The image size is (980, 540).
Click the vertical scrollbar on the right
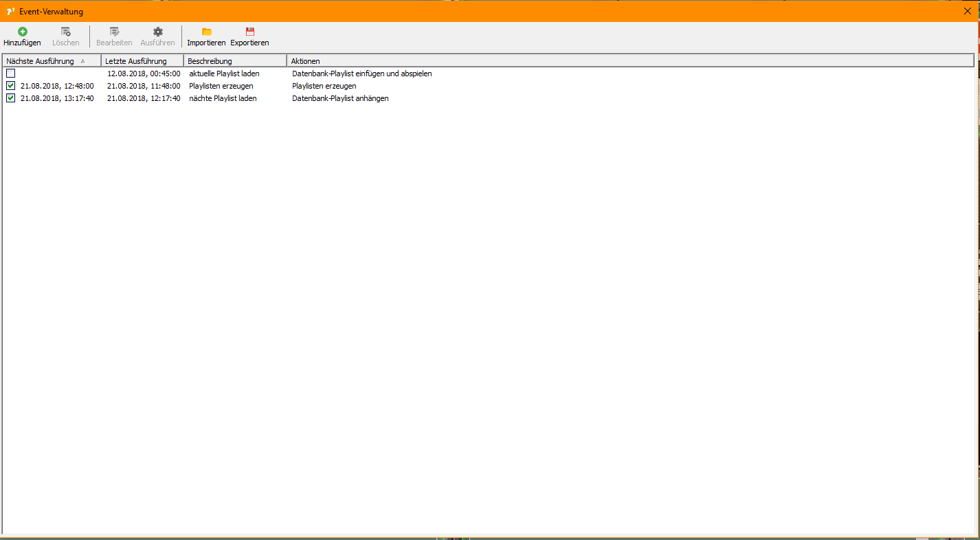point(976,275)
